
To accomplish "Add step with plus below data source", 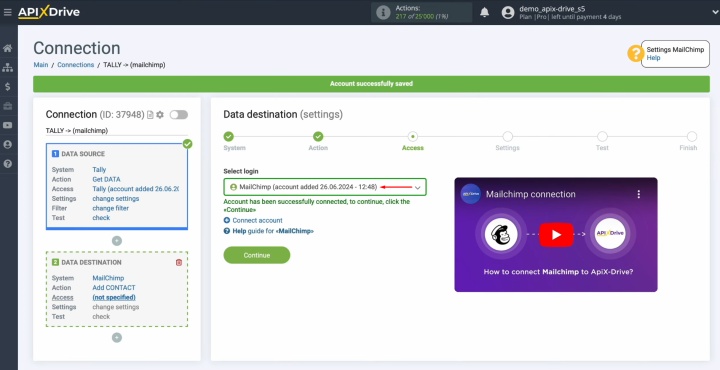I will pos(117,241).
